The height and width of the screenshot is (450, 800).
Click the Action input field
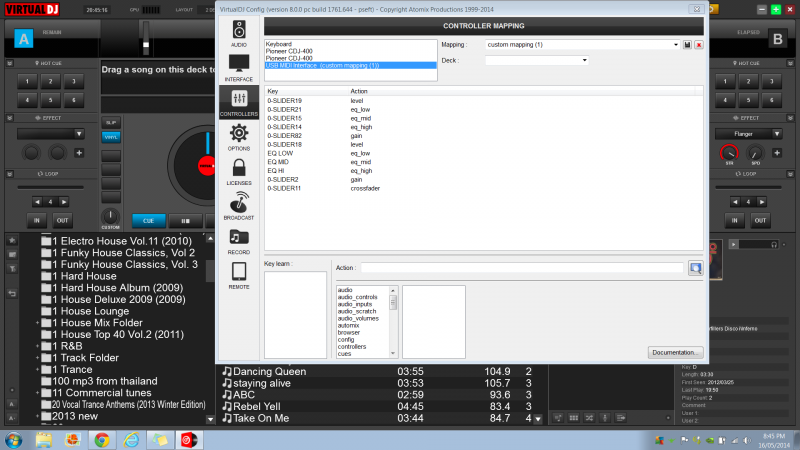pos(522,268)
